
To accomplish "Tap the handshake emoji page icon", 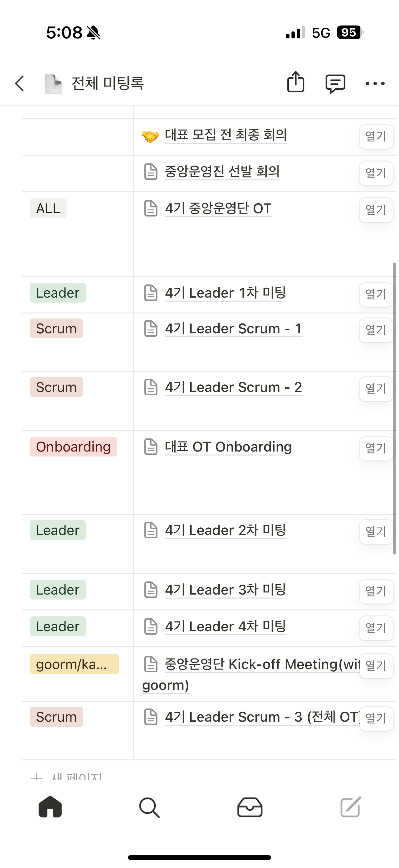I will click(x=150, y=136).
